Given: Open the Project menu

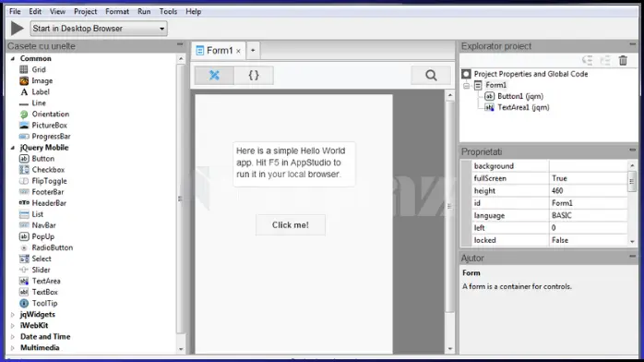Looking at the screenshot, I should click(86, 11).
